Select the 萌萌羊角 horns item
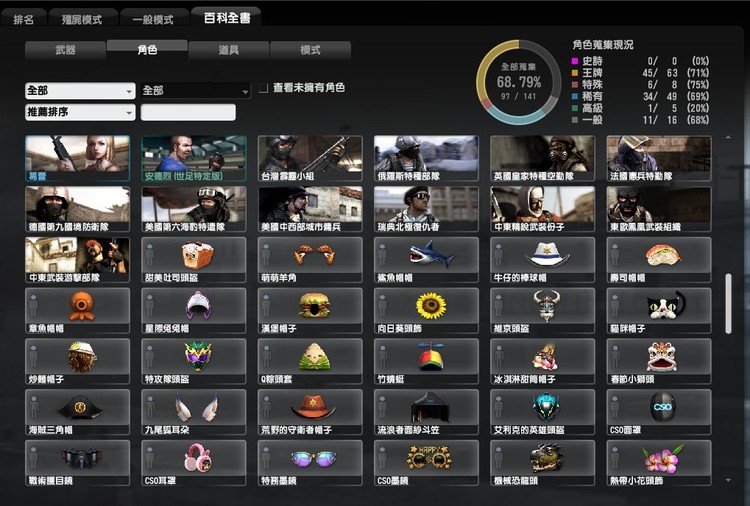This screenshot has height=506, width=750. pos(310,260)
